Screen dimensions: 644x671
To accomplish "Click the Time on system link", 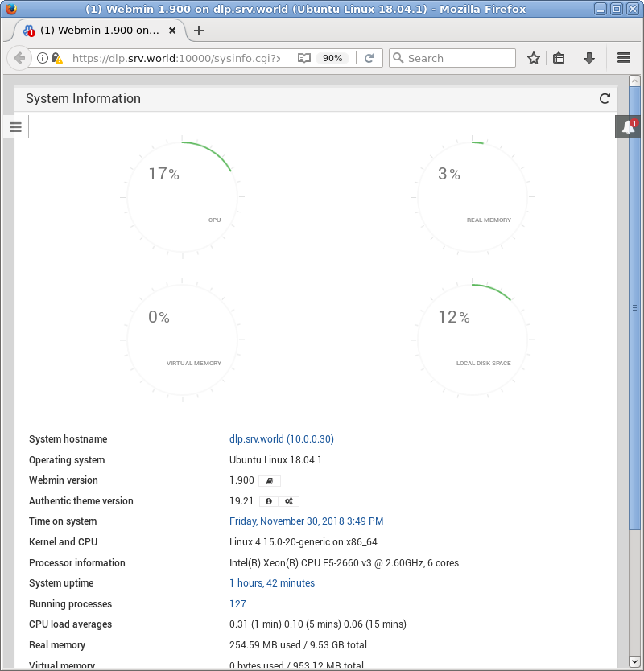I will pos(306,521).
